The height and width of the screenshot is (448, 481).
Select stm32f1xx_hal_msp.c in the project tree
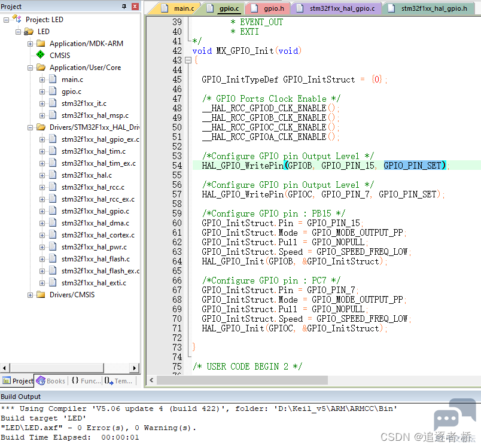tap(95, 115)
